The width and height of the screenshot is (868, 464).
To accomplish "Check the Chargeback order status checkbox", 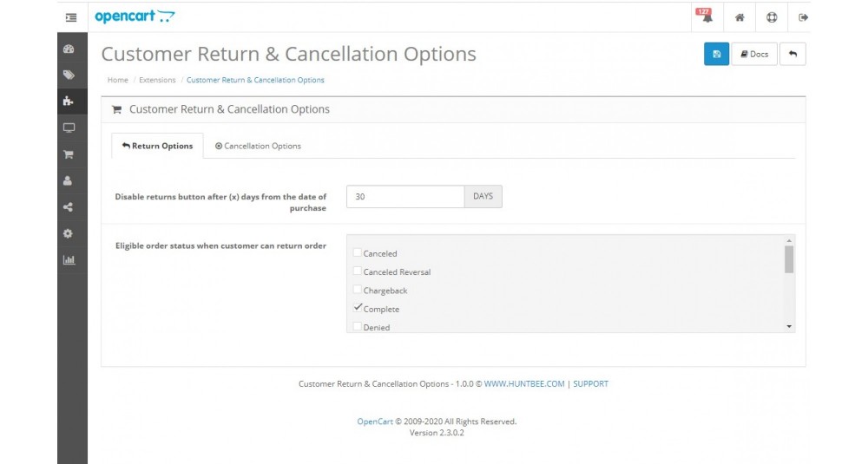I will click(x=358, y=290).
